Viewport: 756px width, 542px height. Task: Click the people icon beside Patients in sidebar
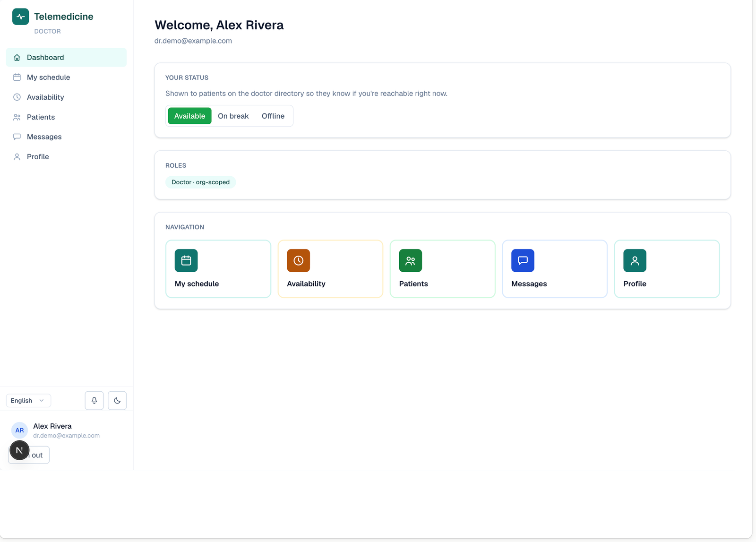coord(17,117)
